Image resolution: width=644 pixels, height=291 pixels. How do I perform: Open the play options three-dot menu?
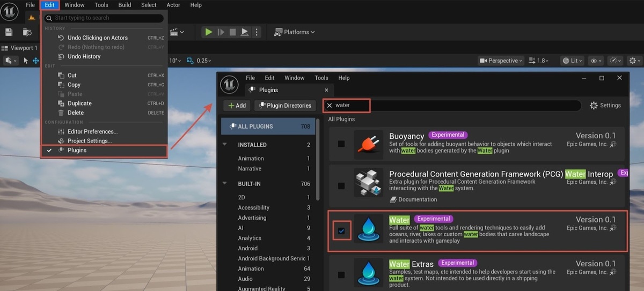(257, 32)
